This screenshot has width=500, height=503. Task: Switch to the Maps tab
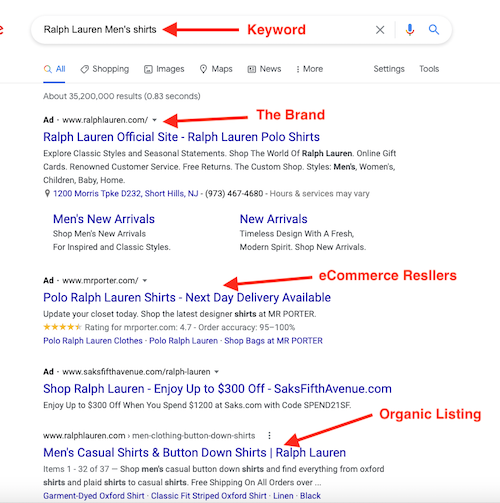216,69
